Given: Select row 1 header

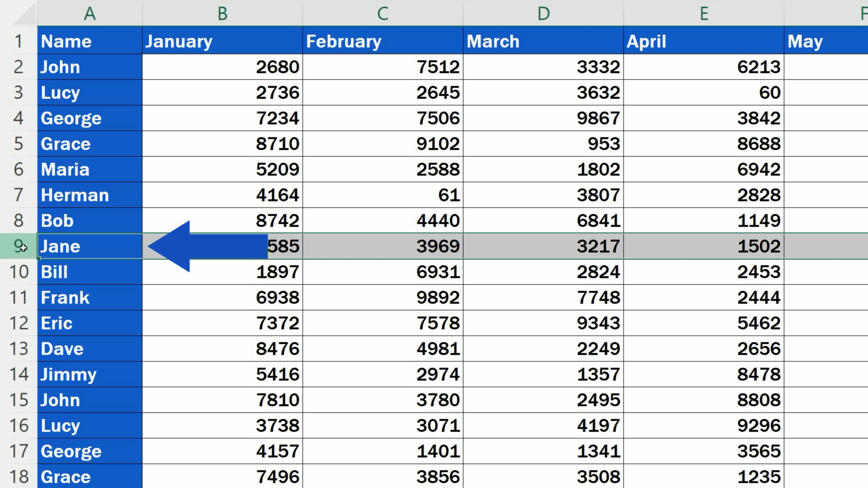Looking at the screenshot, I should tap(19, 41).
